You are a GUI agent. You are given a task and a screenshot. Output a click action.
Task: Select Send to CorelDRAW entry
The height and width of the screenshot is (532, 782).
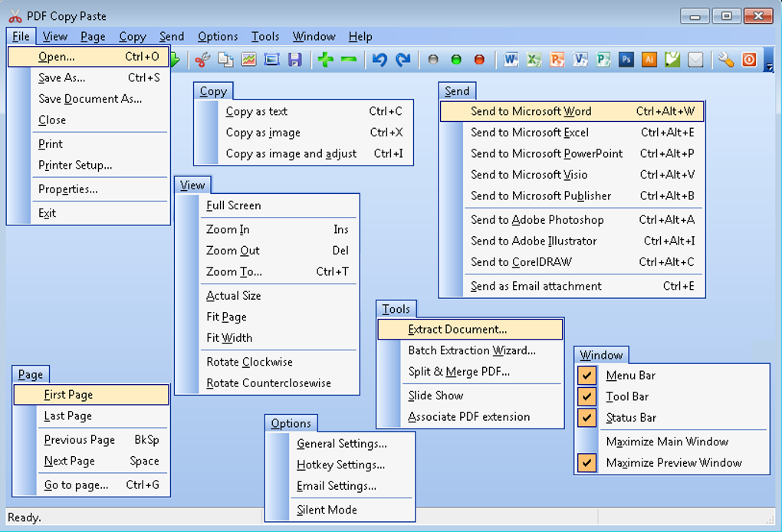572,261
